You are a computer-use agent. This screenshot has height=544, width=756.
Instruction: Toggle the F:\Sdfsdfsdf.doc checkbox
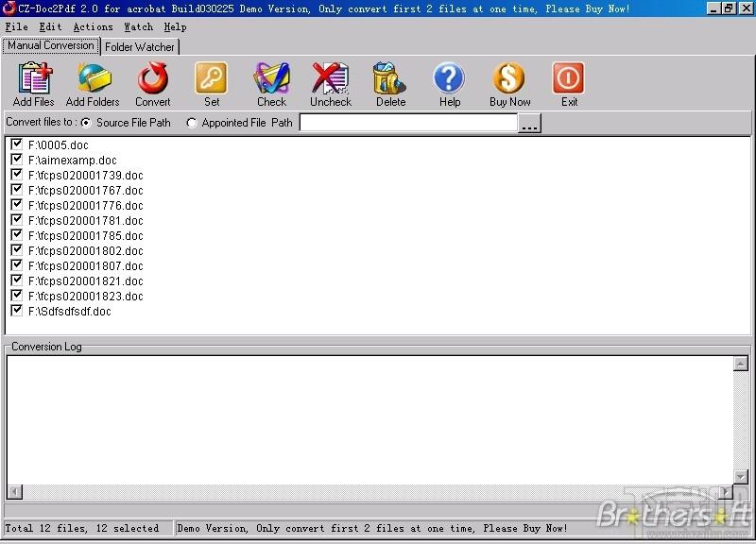click(x=16, y=311)
